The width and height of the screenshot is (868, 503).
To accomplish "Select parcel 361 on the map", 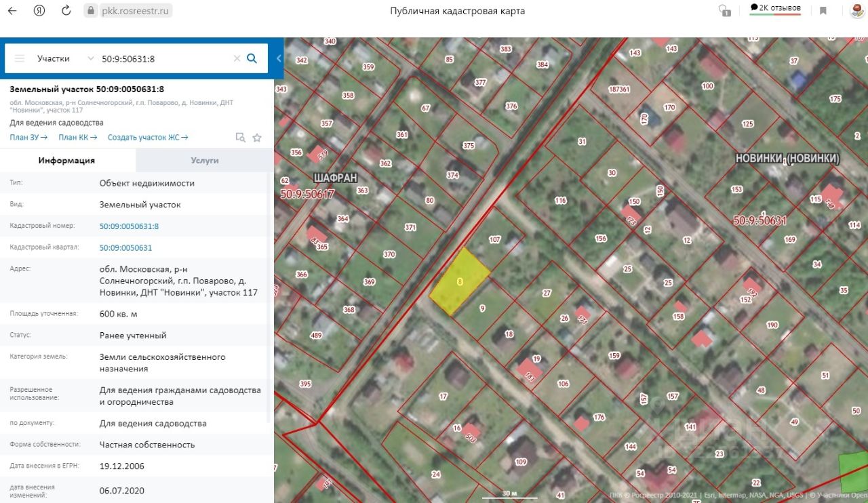I will pos(402,134).
